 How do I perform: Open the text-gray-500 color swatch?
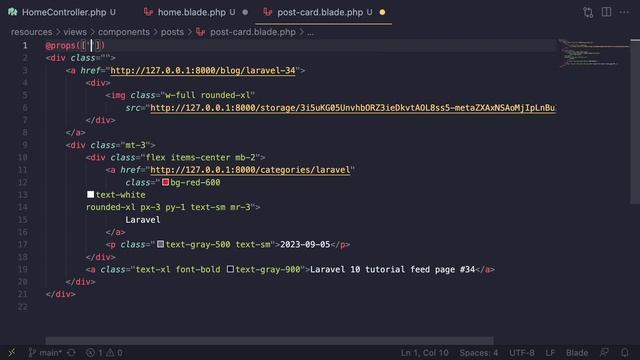[160, 244]
